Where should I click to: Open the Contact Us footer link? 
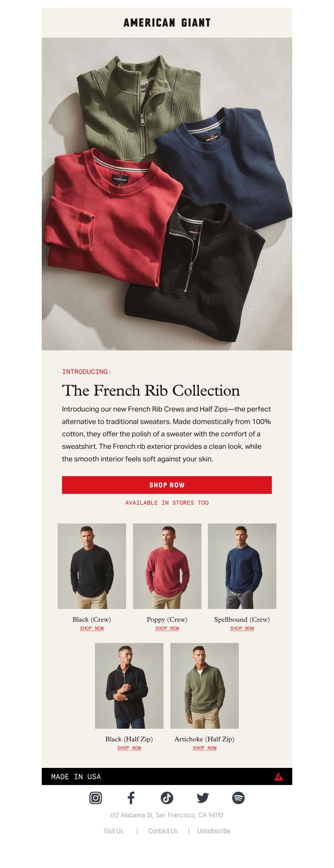pyautogui.click(x=163, y=831)
